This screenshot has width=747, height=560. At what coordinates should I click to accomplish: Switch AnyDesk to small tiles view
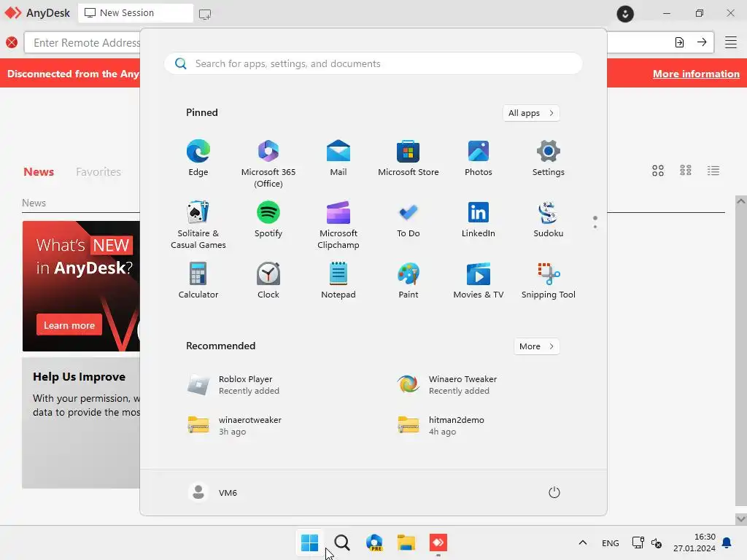coord(686,171)
